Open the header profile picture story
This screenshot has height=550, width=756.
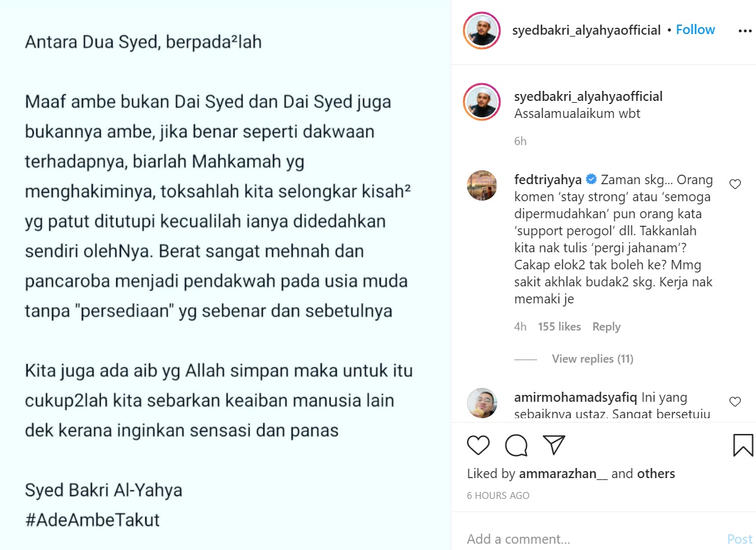(x=481, y=30)
